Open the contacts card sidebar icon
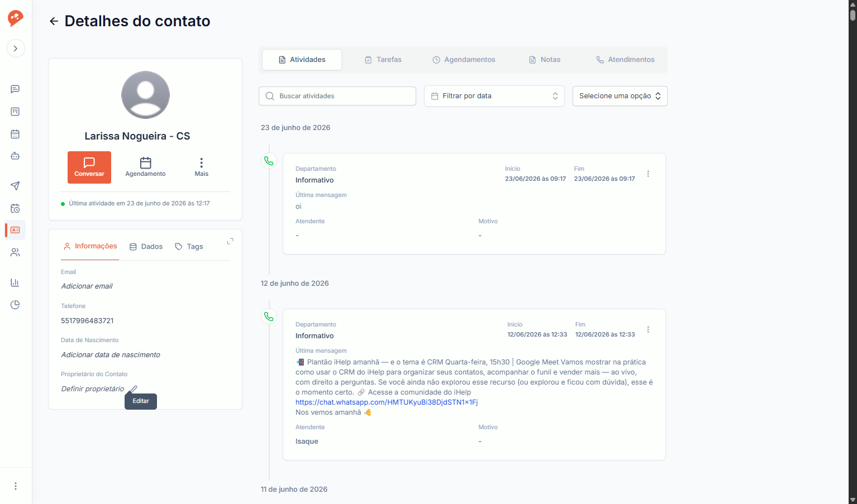Viewport: 857px width, 504px height. point(15,230)
